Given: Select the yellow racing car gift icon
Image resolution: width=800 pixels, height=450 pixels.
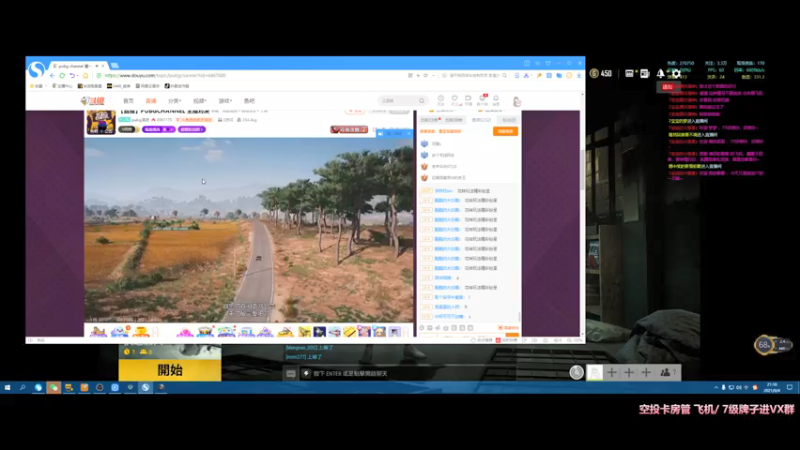Looking at the screenshot, I should 286,332.
